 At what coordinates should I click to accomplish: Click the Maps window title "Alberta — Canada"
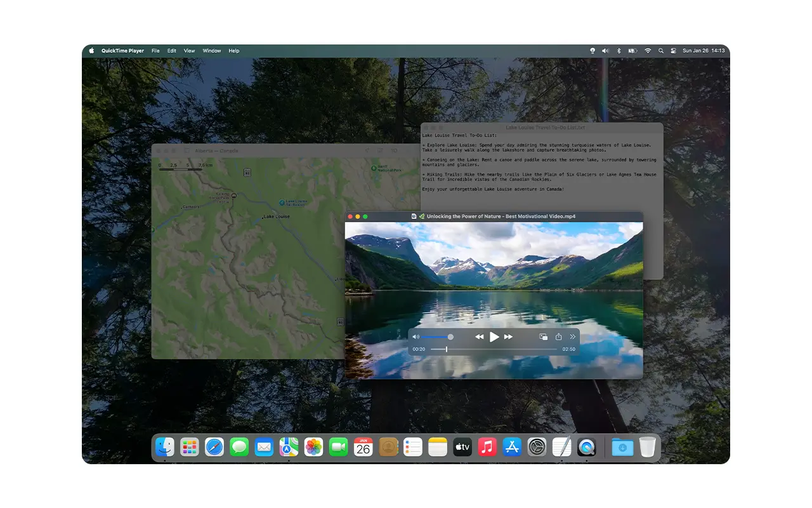point(216,150)
